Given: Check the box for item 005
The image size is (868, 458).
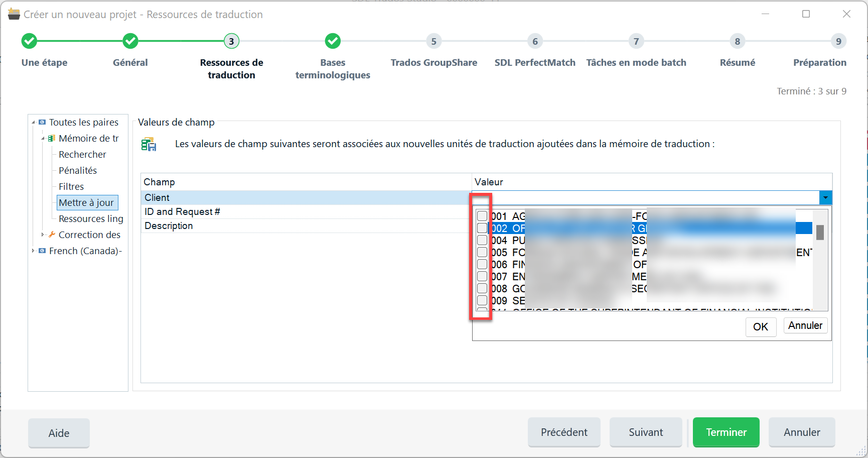Looking at the screenshot, I should coord(482,252).
